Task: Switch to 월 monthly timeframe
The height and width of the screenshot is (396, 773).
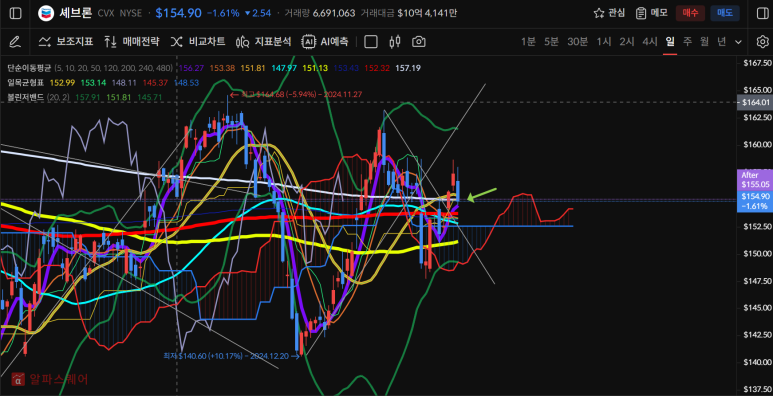Action: (704, 42)
